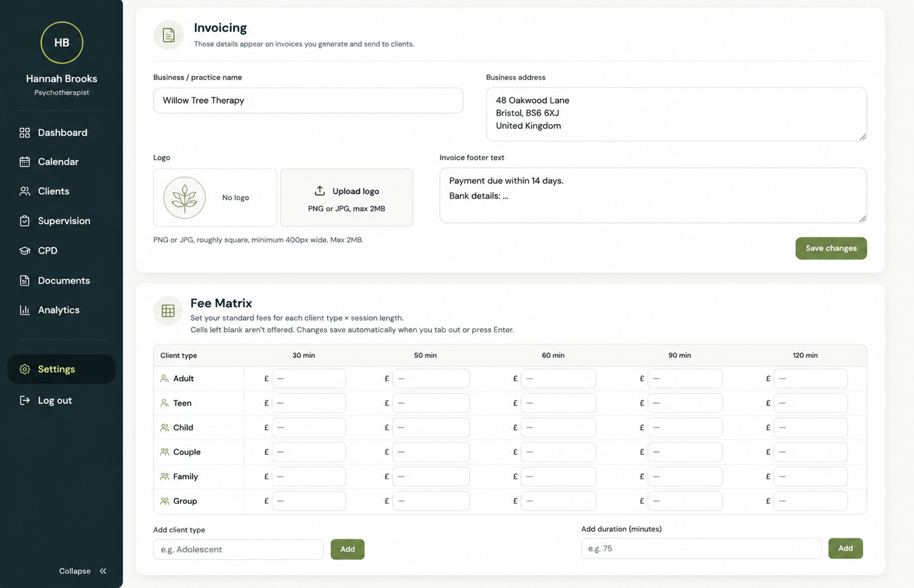Click the '120 min' column header
The height and width of the screenshot is (588, 914).
click(805, 355)
